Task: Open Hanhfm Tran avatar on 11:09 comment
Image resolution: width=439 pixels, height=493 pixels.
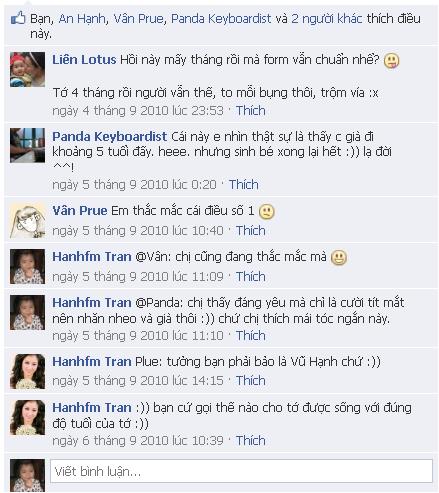Action: tap(27, 267)
